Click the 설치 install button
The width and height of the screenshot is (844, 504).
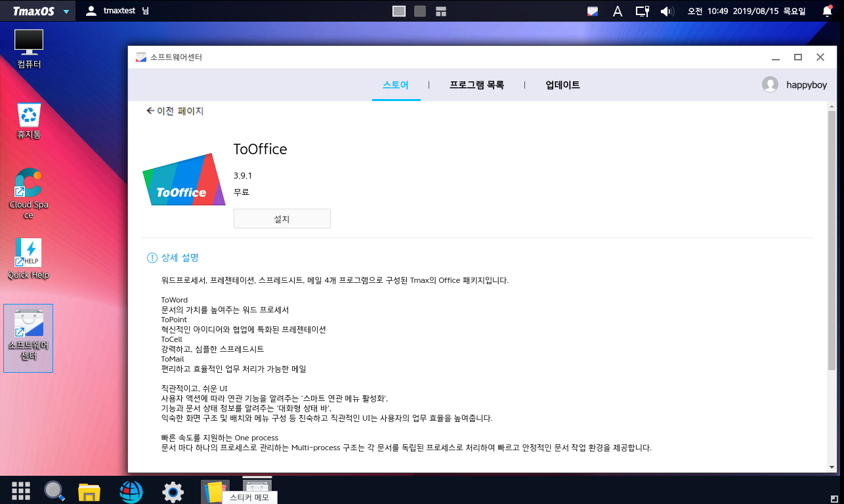(x=282, y=219)
